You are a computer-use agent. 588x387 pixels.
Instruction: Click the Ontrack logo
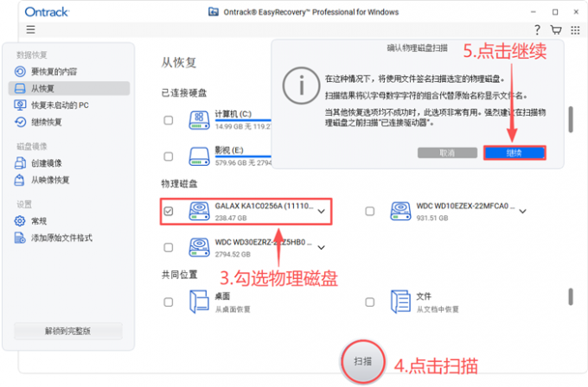click(47, 12)
